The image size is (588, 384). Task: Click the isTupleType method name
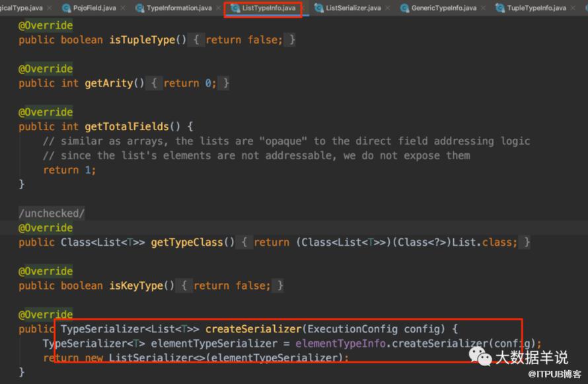(142, 40)
